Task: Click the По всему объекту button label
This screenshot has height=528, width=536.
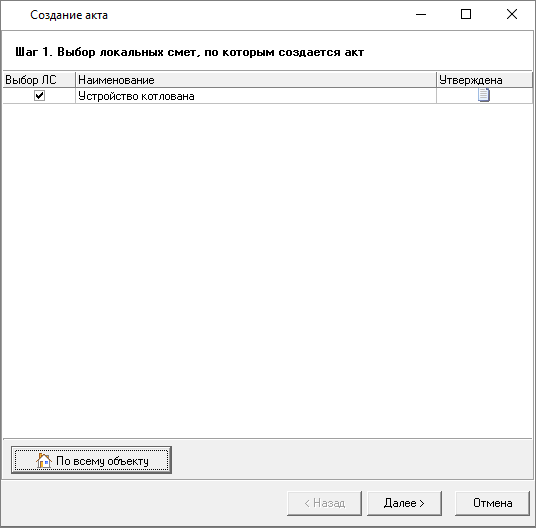Action: coord(102,461)
